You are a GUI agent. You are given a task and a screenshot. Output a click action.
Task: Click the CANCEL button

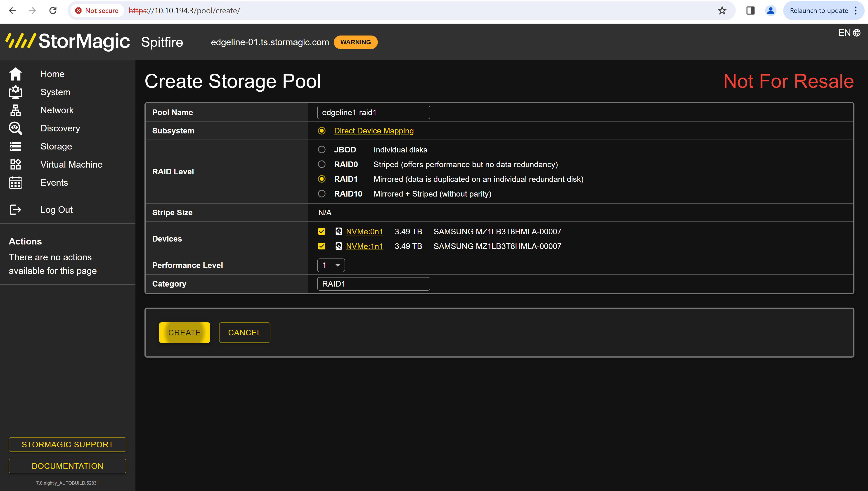click(x=244, y=332)
